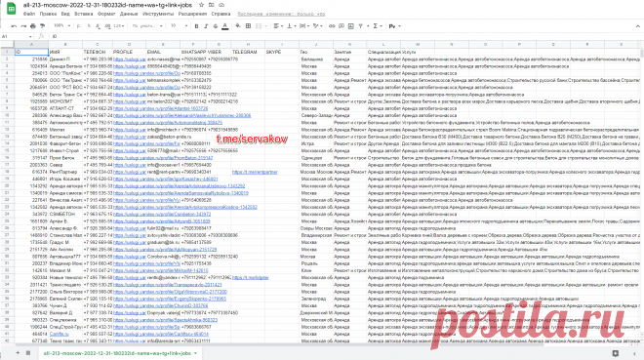Toggle italic formatting
This screenshot has width=644, height=360.
pos(206,26)
